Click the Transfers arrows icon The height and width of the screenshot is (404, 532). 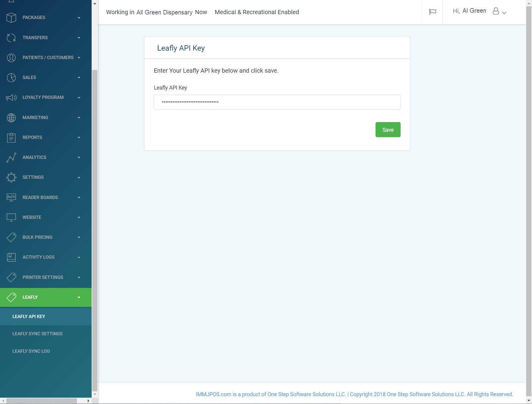[x=11, y=38]
